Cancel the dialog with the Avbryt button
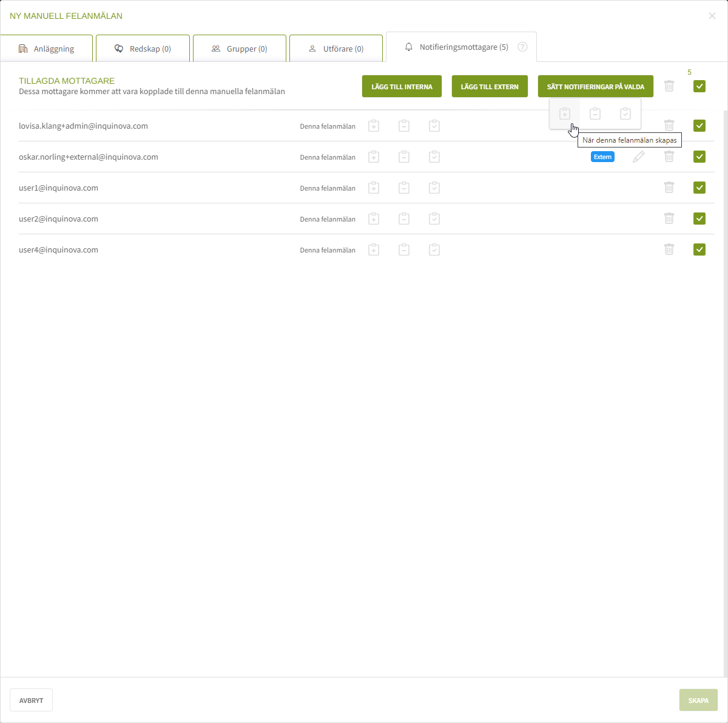728x723 pixels. [31, 700]
